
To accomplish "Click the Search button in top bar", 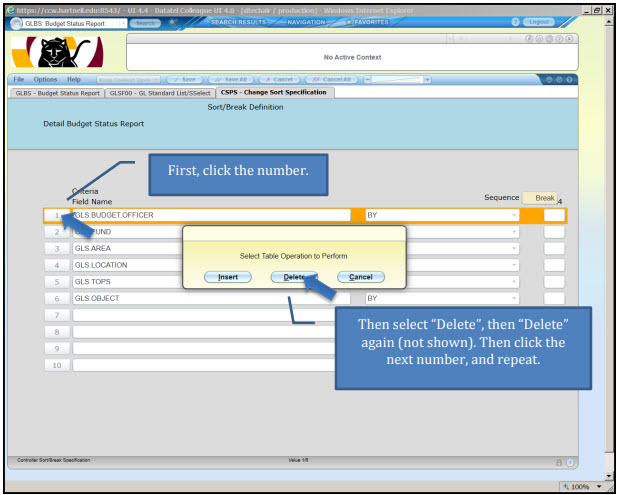I will tap(146, 22).
